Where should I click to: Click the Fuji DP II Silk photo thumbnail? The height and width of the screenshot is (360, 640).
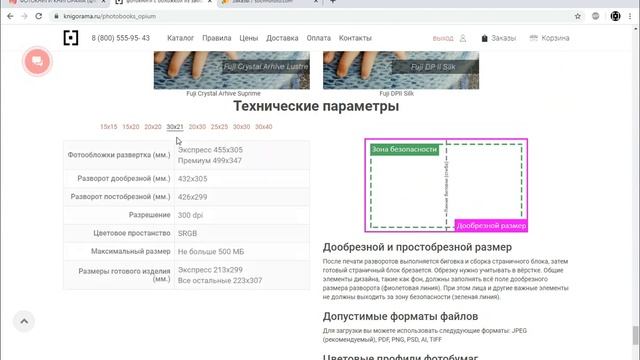401,70
